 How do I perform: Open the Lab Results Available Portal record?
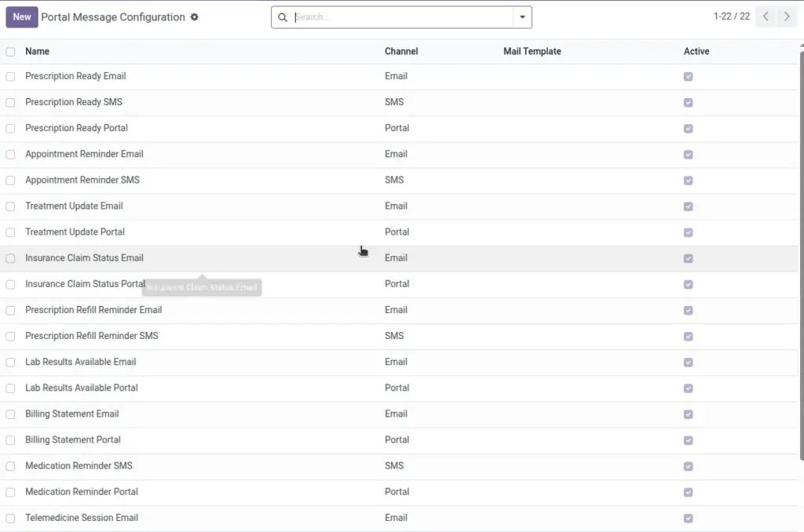tap(82, 388)
